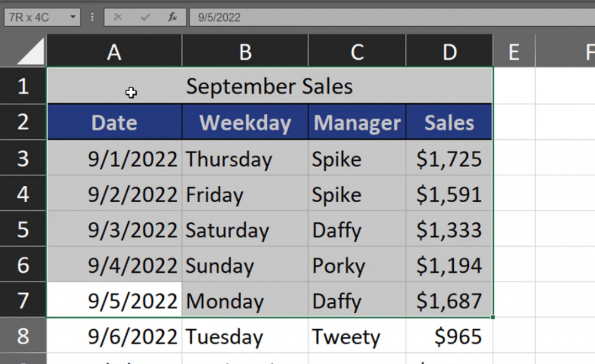The width and height of the screenshot is (595, 364).
Task: Click the formula bar options dots handle
Action: [x=92, y=17]
